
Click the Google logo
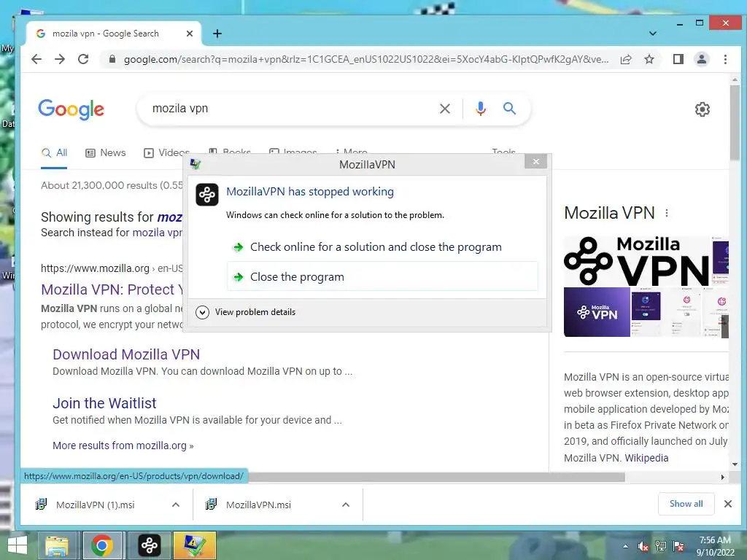(71, 109)
